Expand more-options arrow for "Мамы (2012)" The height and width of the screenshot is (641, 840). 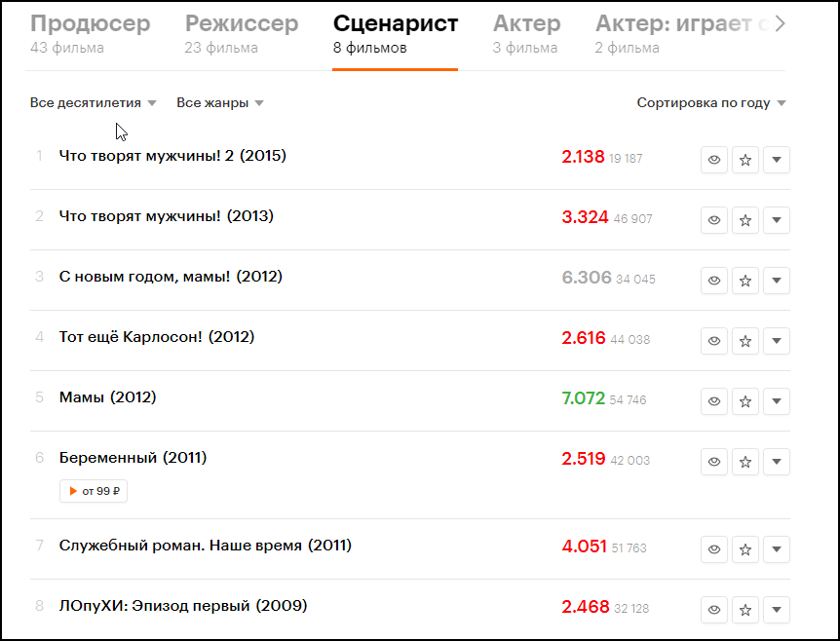(x=777, y=401)
